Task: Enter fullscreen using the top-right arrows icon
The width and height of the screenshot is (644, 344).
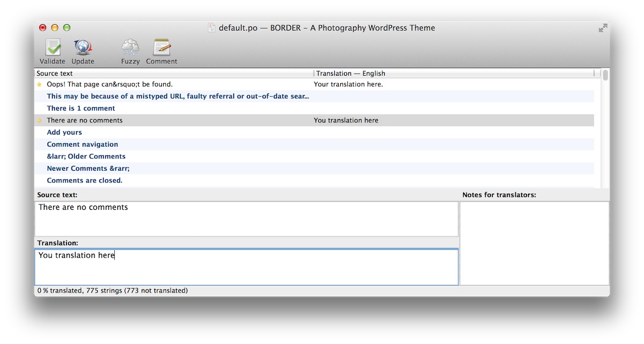Action: (603, 28)
